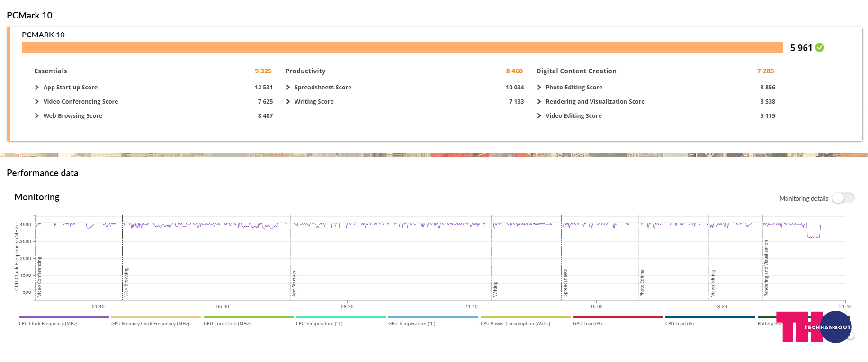Click the GPU Memory Clock Frequency legend swatch
868x362 pixels.
pos(156,317)
